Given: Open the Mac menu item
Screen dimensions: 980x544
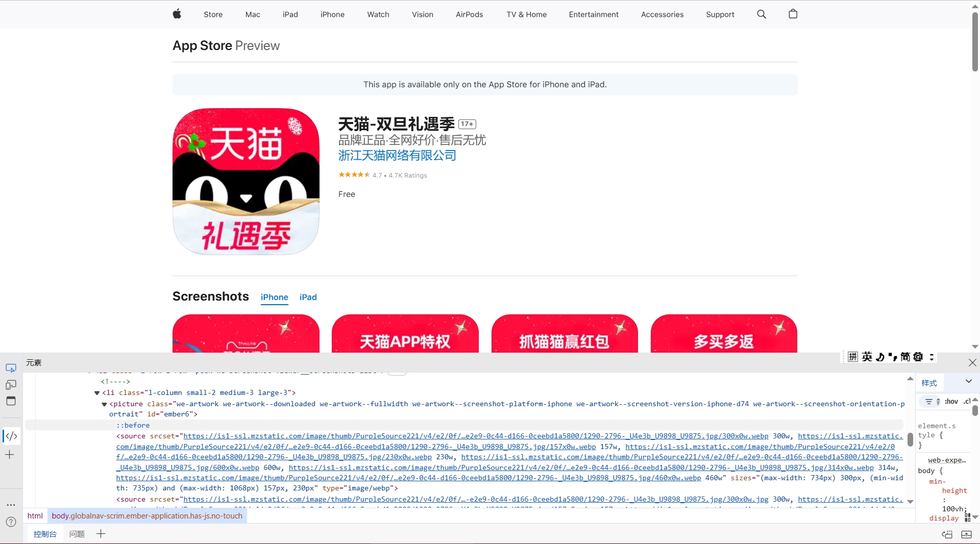Looking at the screenshot, I should (253, 14).
